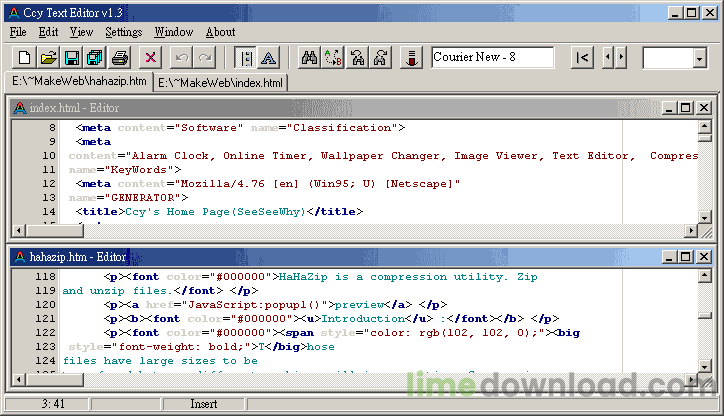Click the left arrow of the toolbar spinner
Image resolution: width=724 pixels, height=416 pixels.
608,58
